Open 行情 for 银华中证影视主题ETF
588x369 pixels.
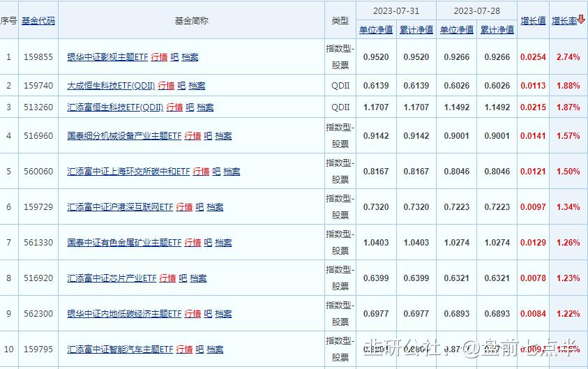[159, 57]
